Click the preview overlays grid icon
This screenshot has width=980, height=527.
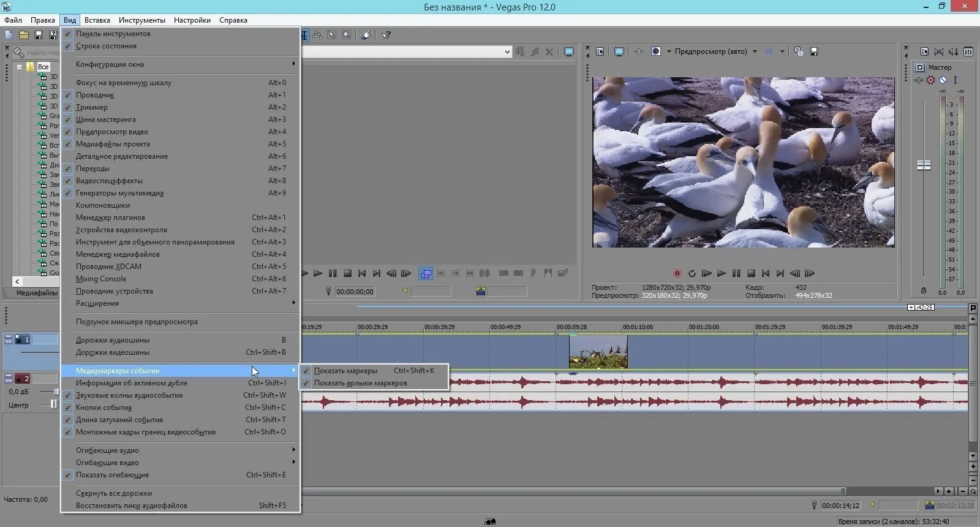coord(769,51)
